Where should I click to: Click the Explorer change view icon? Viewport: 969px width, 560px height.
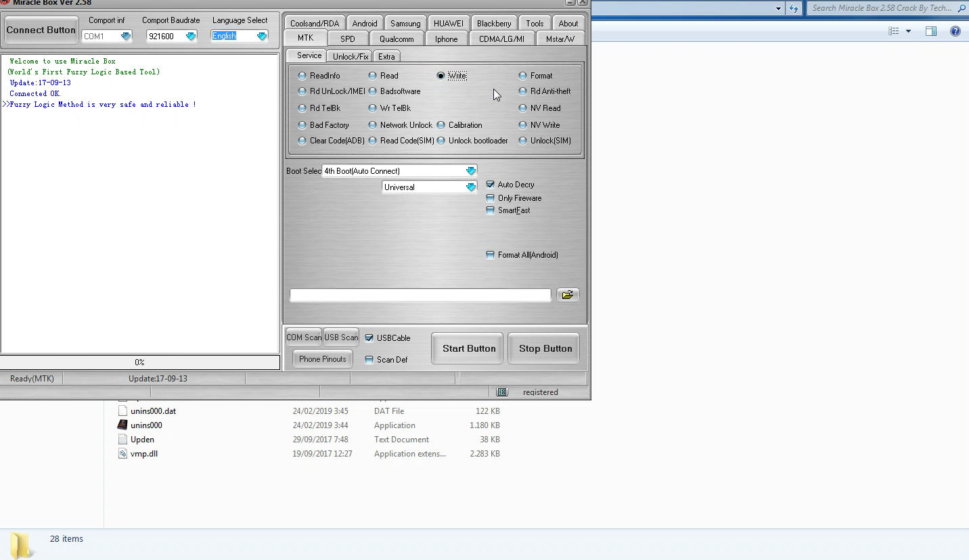[x=894, y=31]
